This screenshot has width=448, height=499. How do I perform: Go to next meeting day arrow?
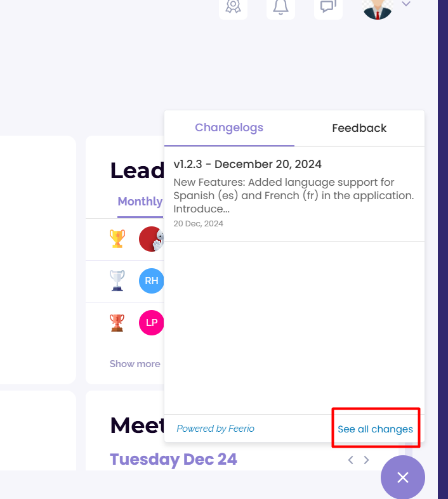pyautogui.click(x=367, y=460)
